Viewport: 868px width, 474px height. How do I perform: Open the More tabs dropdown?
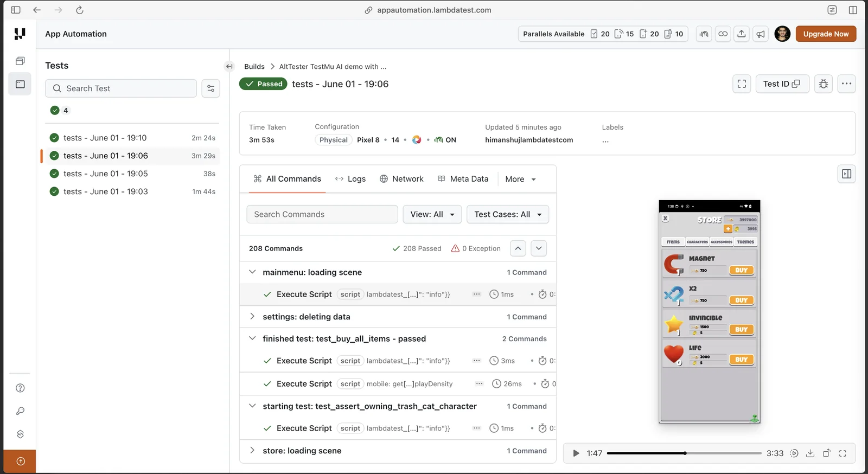point(521,179)
